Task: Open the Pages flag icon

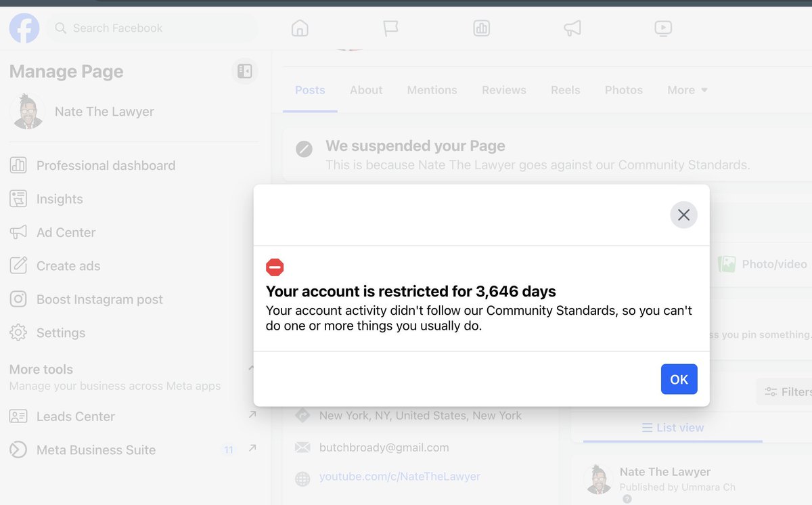Action: click(390, 28)
